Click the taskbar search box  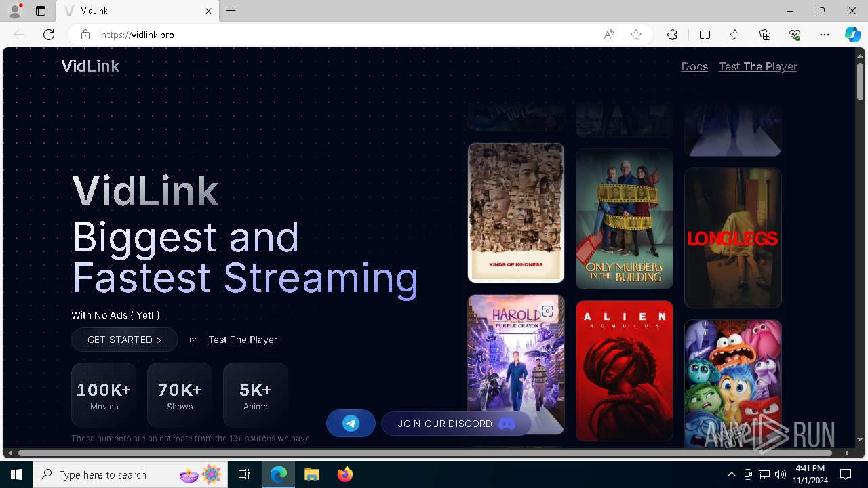(131, 474)
